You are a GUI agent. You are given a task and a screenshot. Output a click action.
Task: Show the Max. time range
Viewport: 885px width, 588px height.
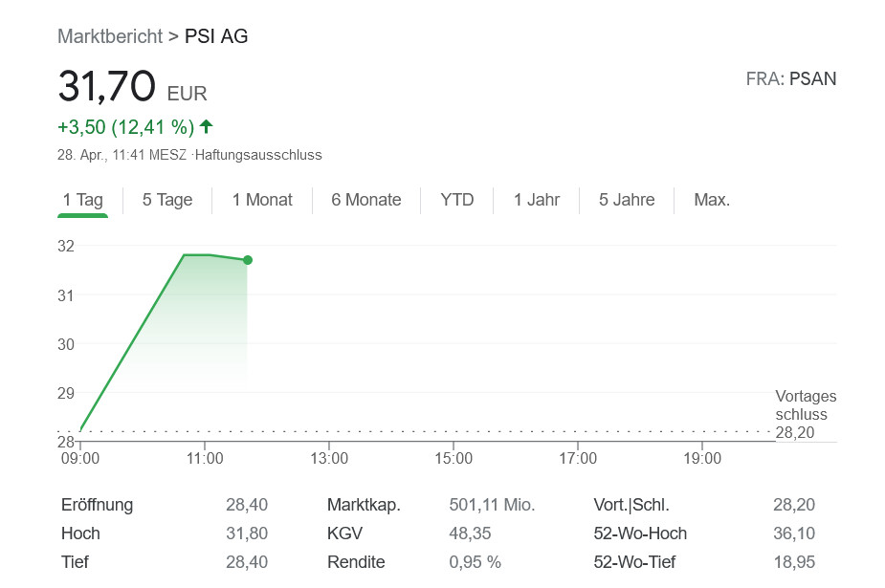click(x=712, y=200)
